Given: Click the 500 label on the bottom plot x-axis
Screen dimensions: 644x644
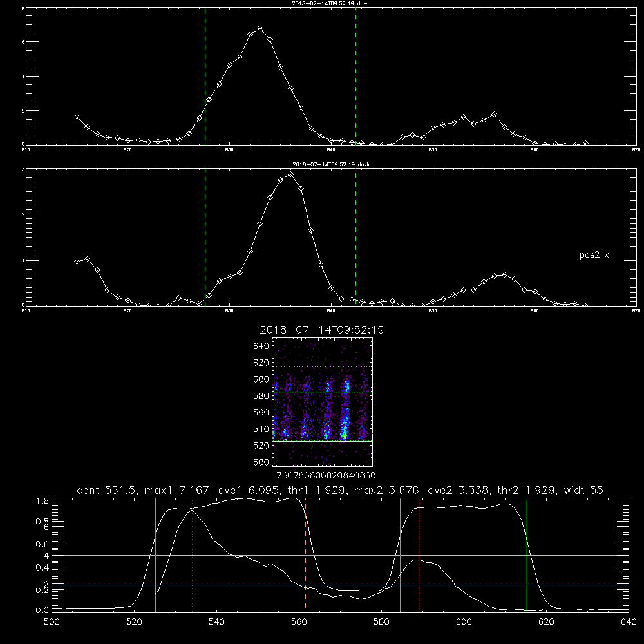Looking at the screenshot, I should click(52, 622).
